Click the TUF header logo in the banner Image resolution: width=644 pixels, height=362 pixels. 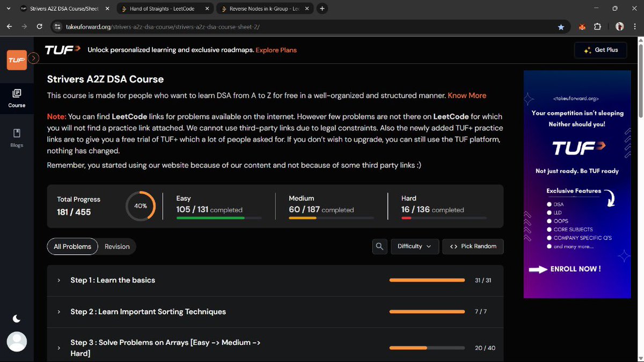(62, 50)
